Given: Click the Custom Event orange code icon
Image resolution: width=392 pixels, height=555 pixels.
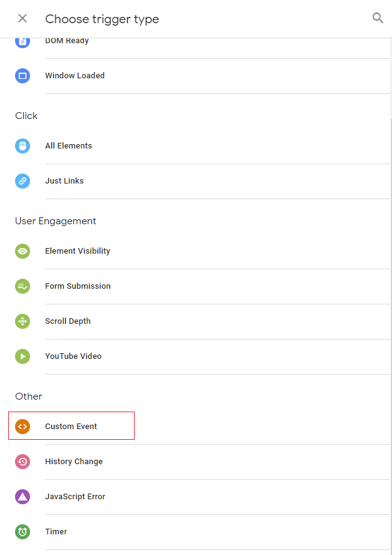Looking at the screenshot, I should click(23, 427).
